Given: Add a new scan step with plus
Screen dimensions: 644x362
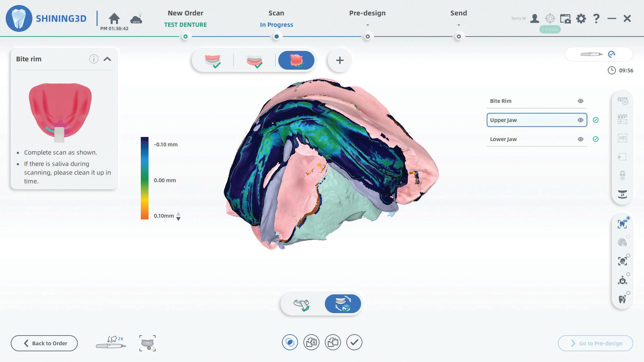Looking at the screenshot, I should (x=340, y=61).
